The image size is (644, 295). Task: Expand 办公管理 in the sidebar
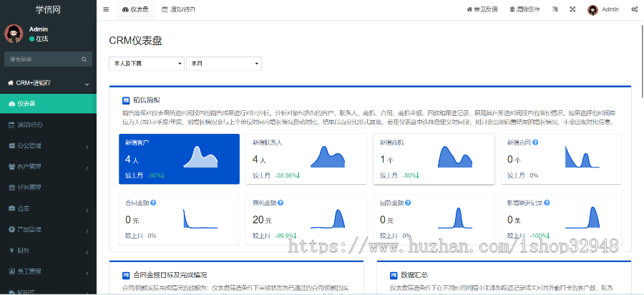point(48,145)
